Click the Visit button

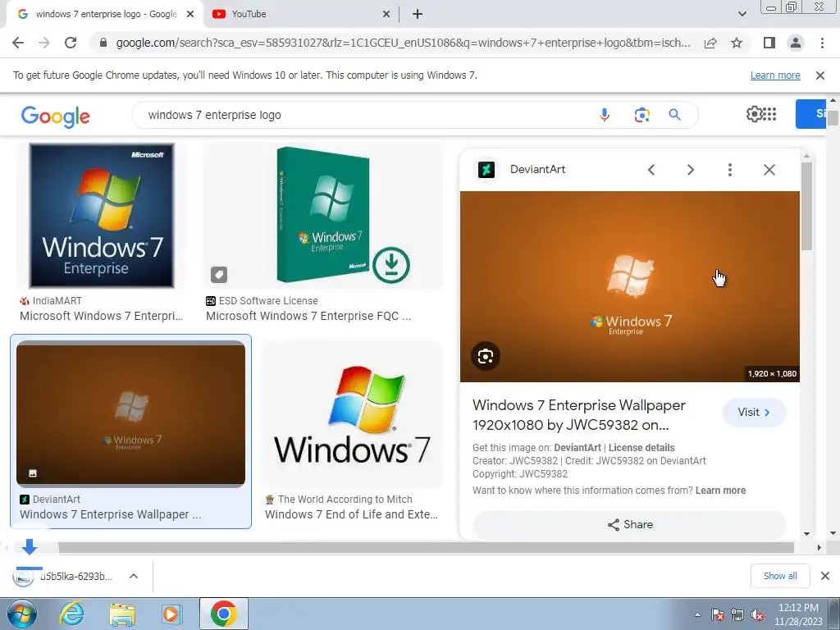(754, 412)
